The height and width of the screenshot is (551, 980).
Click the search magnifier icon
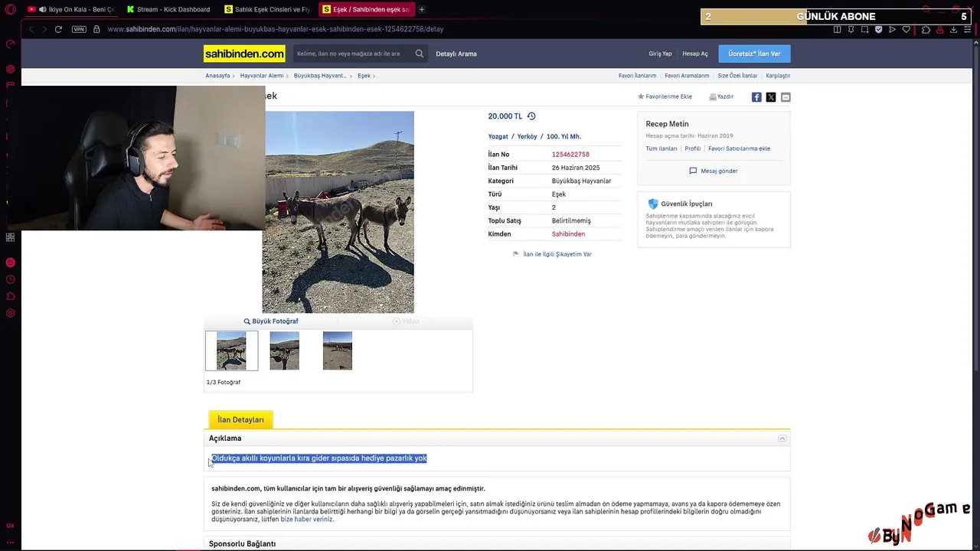420,54
